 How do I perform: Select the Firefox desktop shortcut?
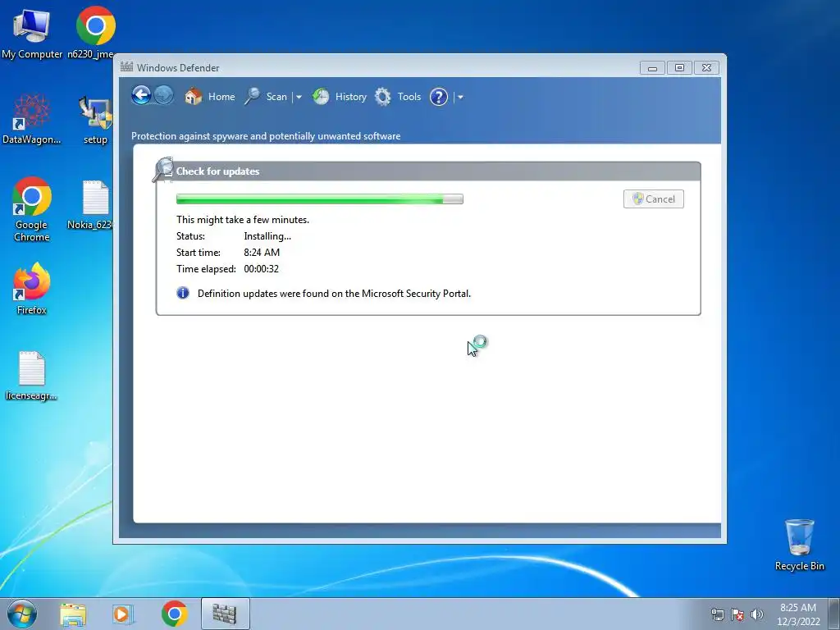32,290
